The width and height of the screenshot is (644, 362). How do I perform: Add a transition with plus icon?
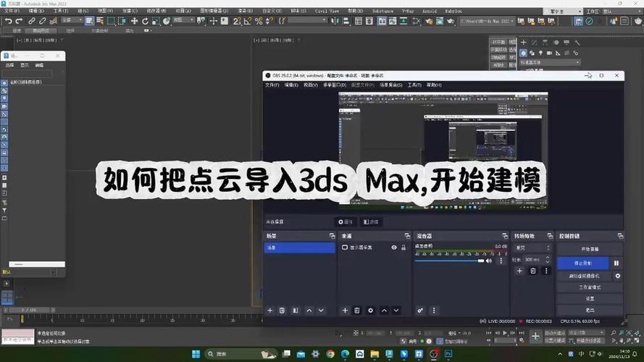click(x=519, y=271)
